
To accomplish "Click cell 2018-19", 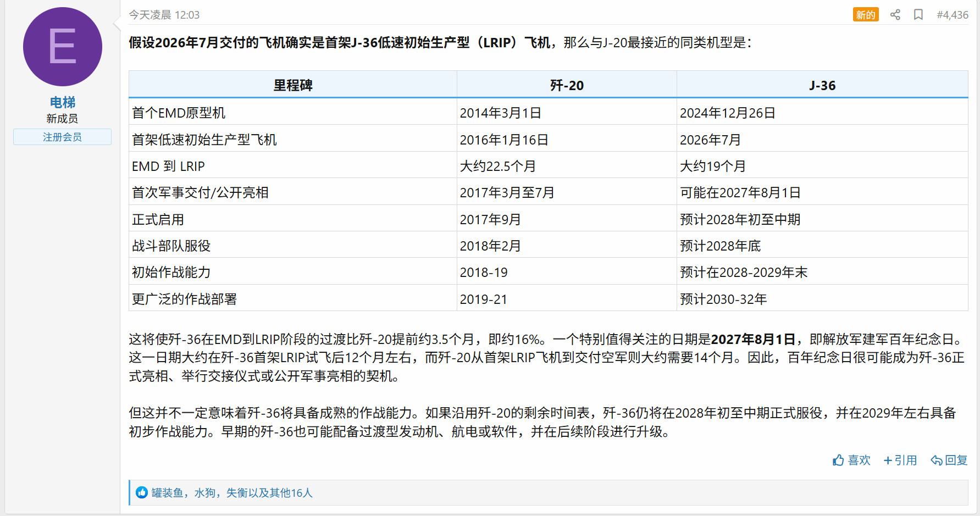I will pyautogui.click(x=567, y=272).
